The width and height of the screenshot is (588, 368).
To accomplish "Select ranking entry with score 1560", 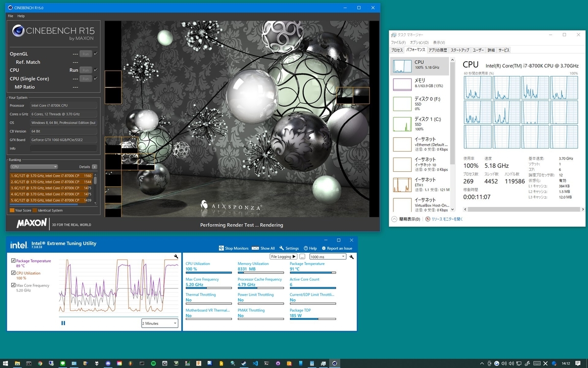I will (x=51, y=176).
